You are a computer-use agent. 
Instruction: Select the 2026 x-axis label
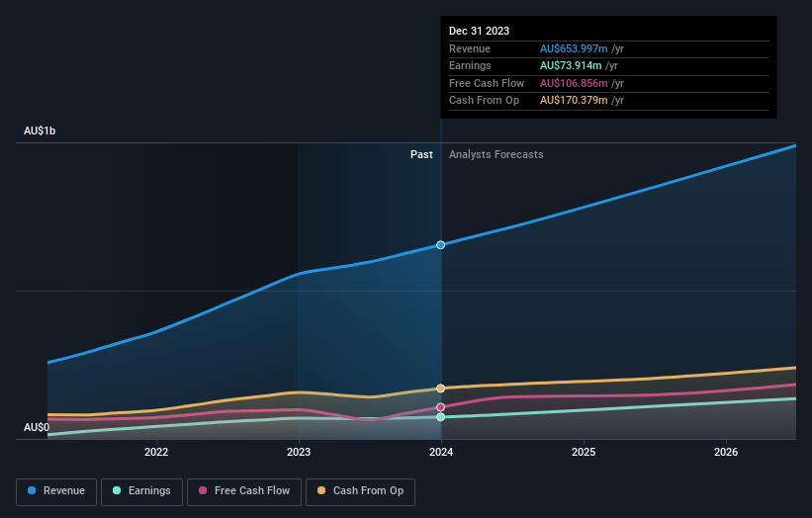click(x=726, y=452)
